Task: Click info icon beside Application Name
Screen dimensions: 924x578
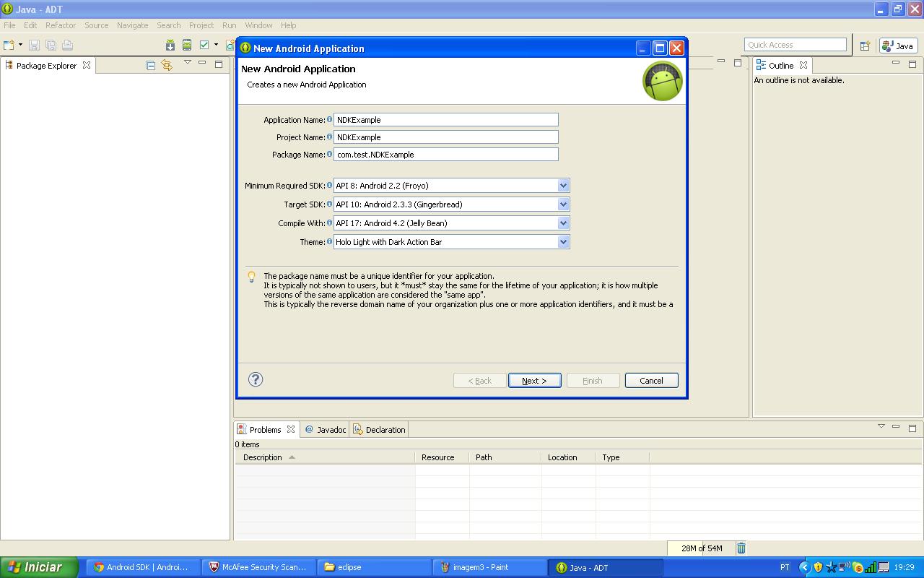Action: 329,119
